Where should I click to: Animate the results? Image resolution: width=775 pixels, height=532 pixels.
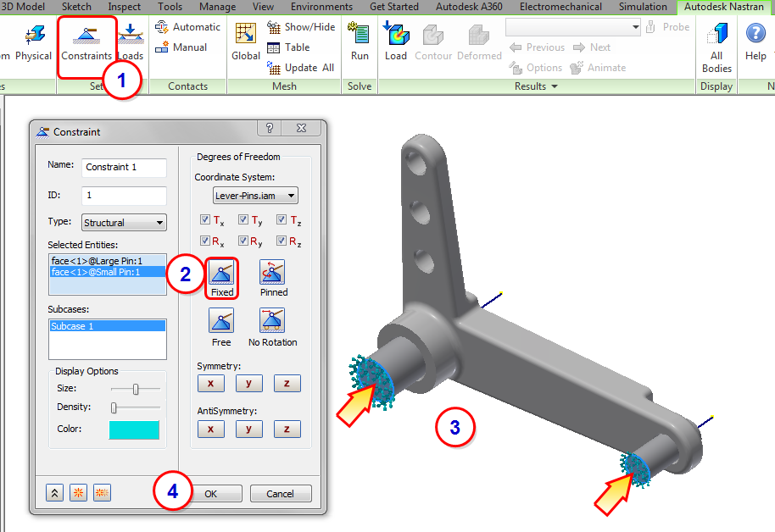[x=598, y=68]
